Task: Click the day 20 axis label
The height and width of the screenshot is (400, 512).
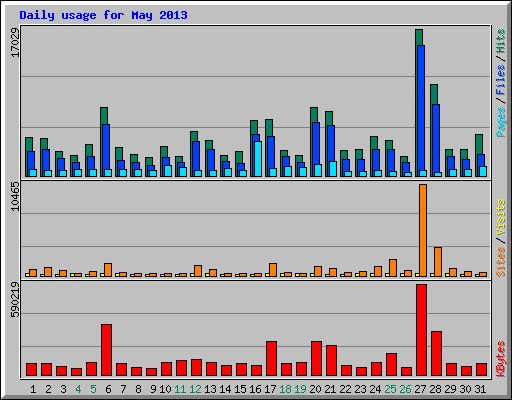Action: [315, 389]
